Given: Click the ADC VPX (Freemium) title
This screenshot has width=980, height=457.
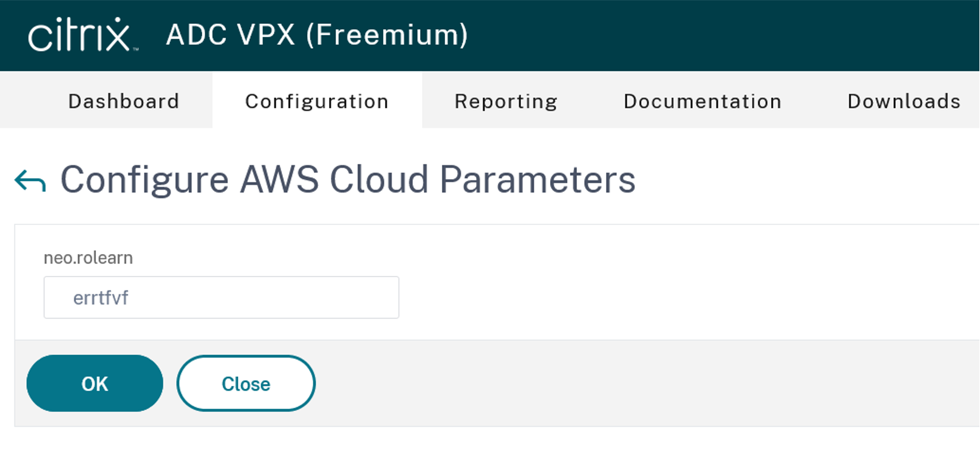Looking at the screenshot, I should tap(317, 35).
